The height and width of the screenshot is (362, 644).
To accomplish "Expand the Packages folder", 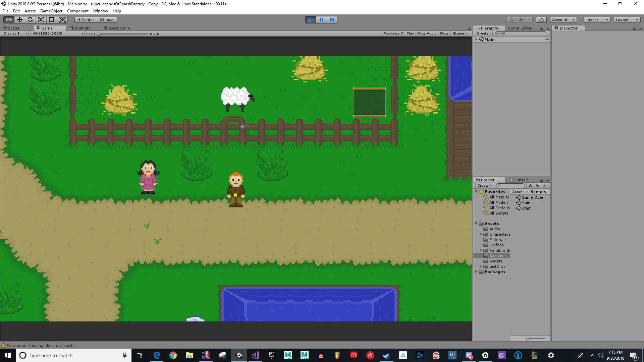I will 476,272.
